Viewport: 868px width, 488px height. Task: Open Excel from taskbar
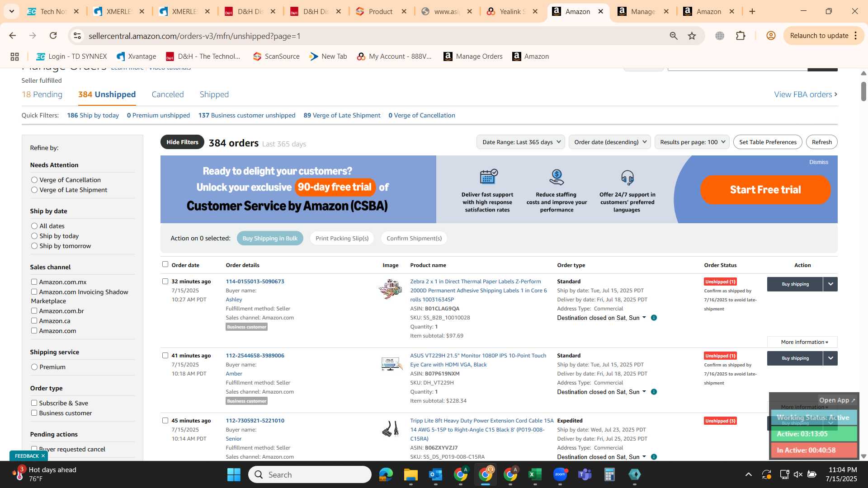(535, 474)
